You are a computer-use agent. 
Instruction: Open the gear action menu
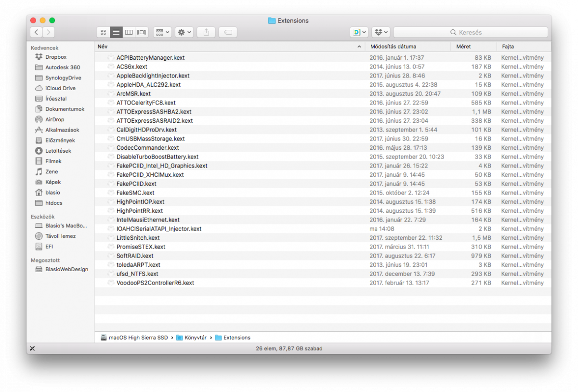[184, 32]
